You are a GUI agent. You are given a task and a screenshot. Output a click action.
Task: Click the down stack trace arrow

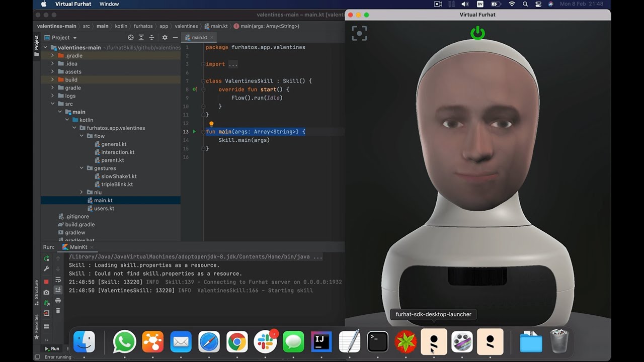(x=58, y=269)
